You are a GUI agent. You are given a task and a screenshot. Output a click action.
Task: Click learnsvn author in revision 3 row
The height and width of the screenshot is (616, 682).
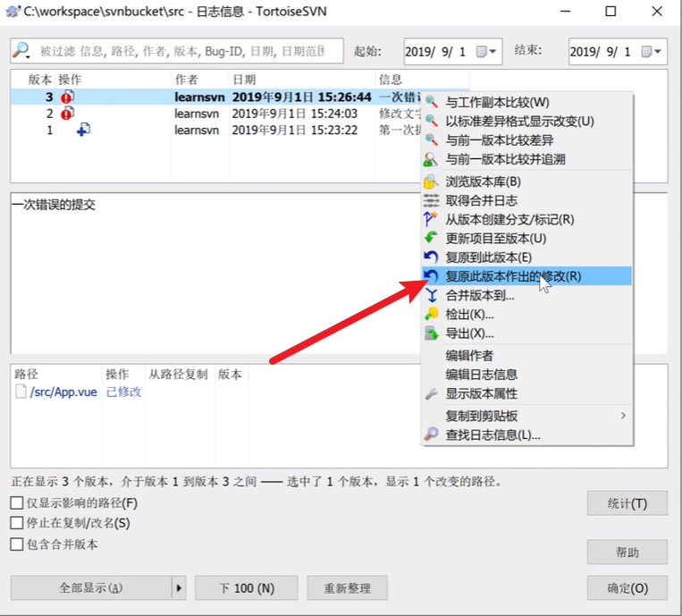point(199,97)
